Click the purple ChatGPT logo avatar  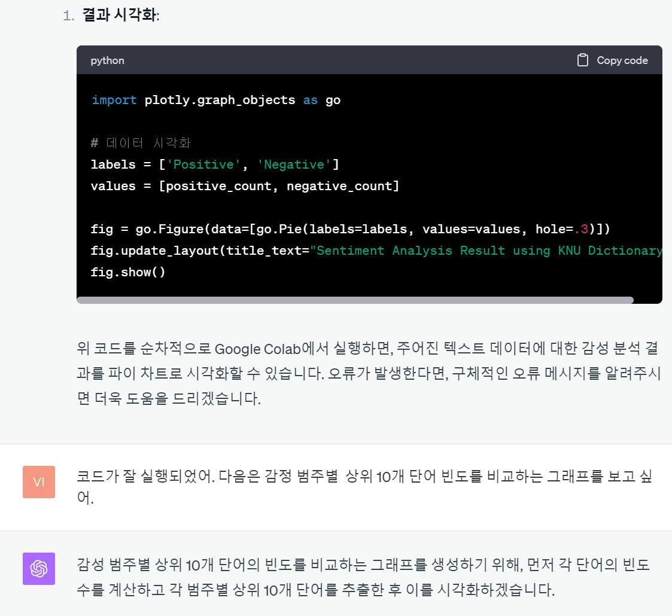click(38, 568)
